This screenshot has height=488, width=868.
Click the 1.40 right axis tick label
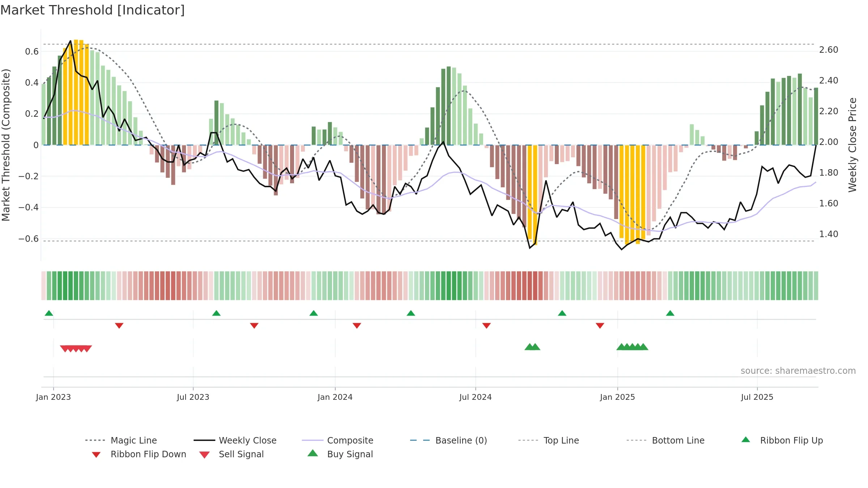point(829,234)
